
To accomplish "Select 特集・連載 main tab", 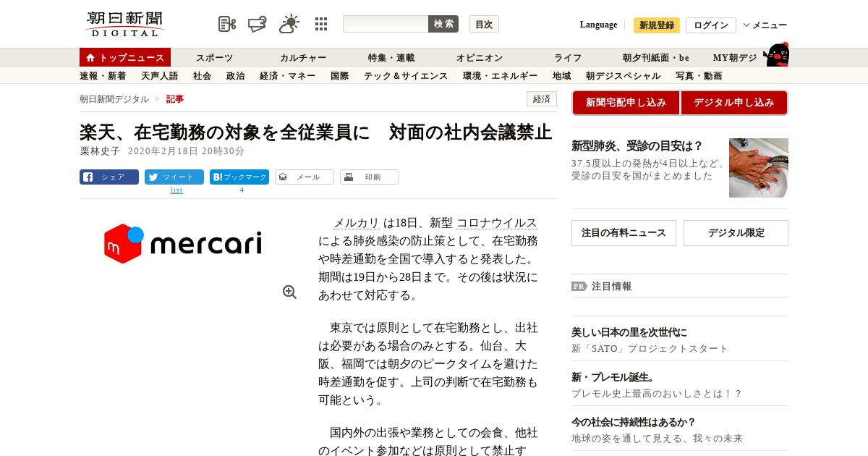I will click(391, 58).
